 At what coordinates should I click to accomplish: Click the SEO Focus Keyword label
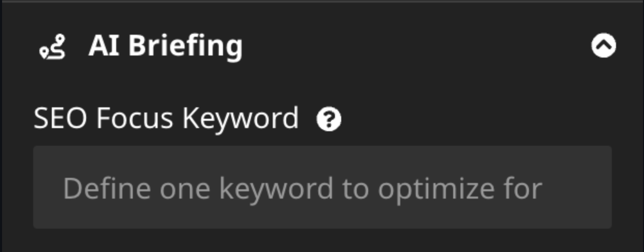point(166,119)
